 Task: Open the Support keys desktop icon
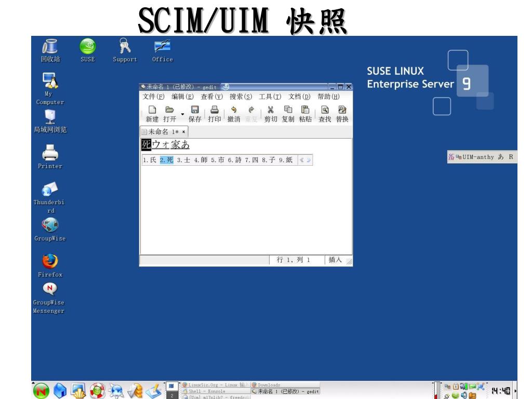click(125, 50)
